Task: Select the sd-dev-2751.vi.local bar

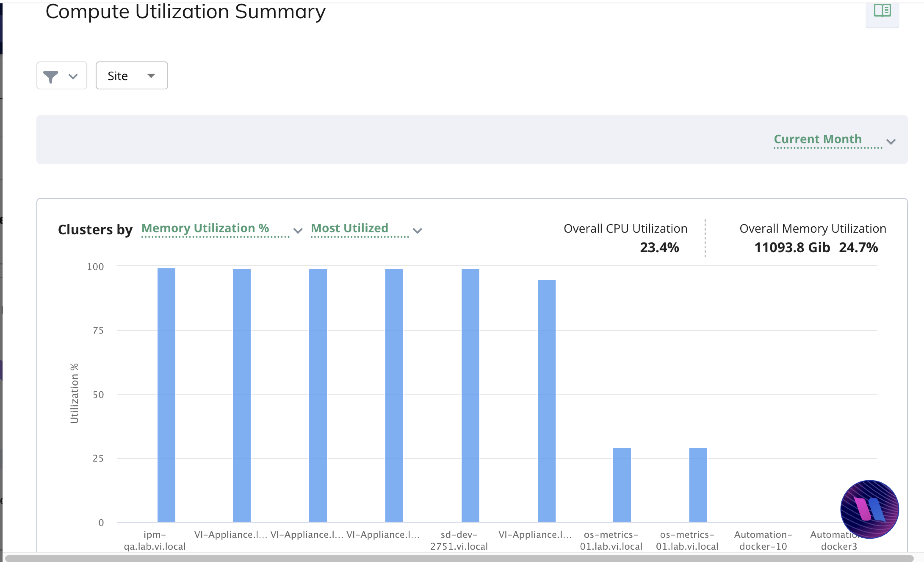Action: [470, 395]
